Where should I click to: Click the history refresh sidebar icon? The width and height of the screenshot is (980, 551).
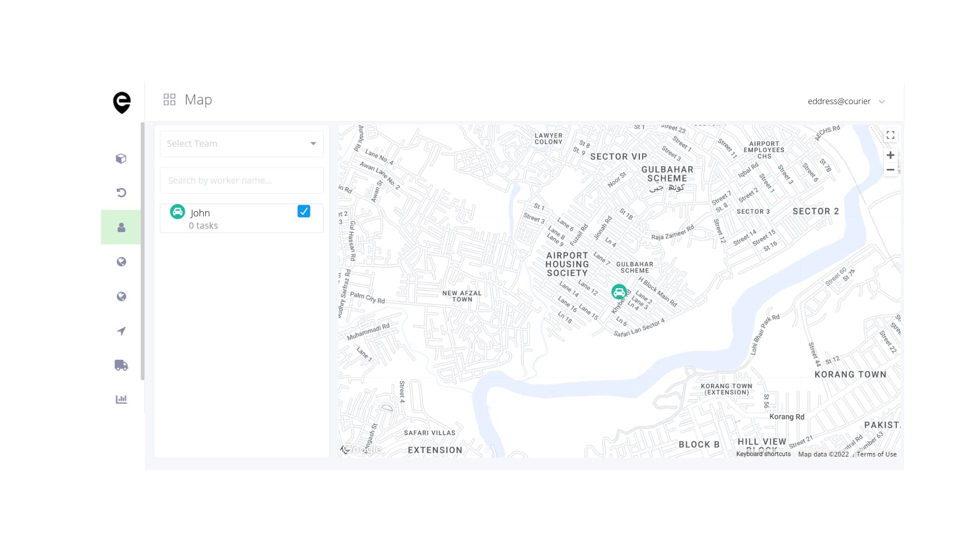[x=121, y=193]
